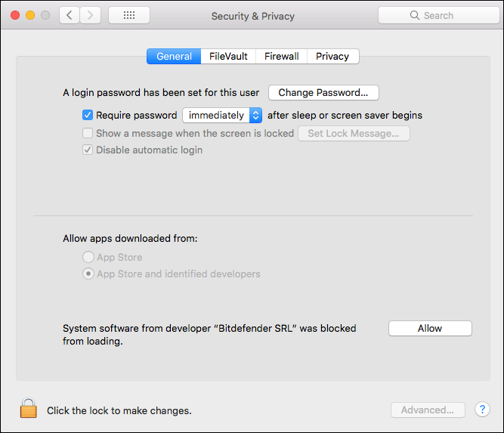This screenshot has width=504, height=433.
Task: Click into the Search field
Action: 438,15
